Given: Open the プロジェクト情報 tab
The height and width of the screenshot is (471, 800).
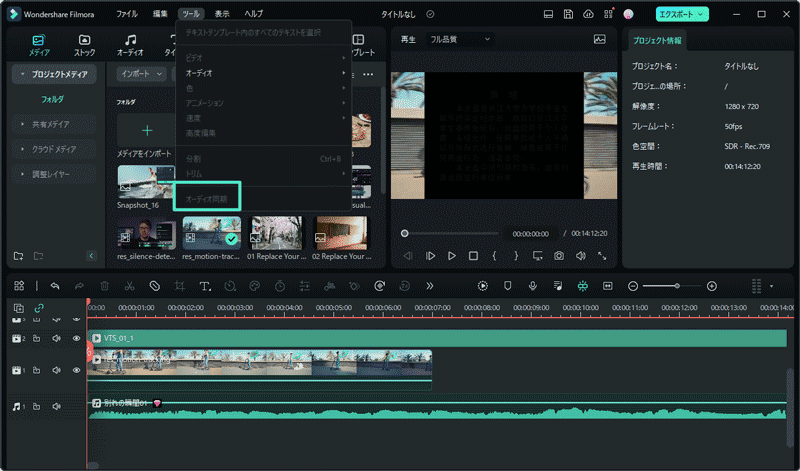Looking at the screenshot, I should [657, 40].
